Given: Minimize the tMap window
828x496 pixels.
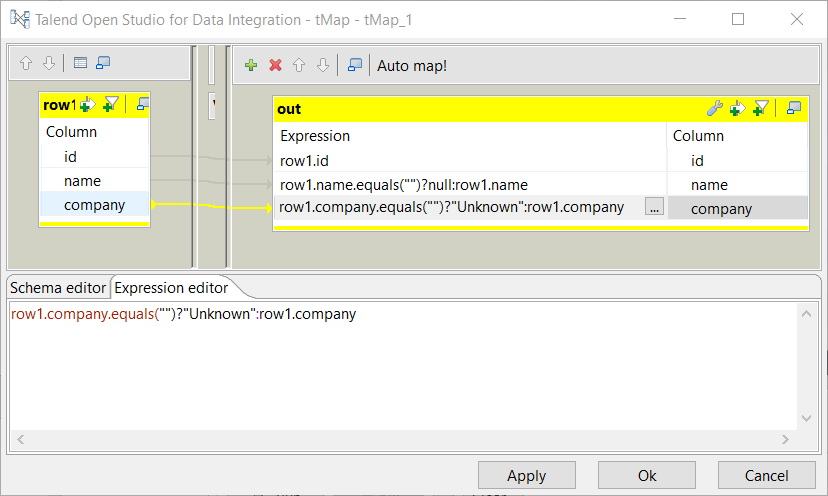Looking at the screenshot, I should click(680, 19).
